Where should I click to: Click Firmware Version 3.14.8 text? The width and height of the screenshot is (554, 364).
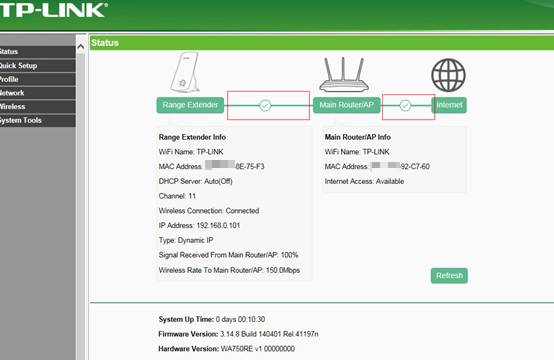pos(238,334)
